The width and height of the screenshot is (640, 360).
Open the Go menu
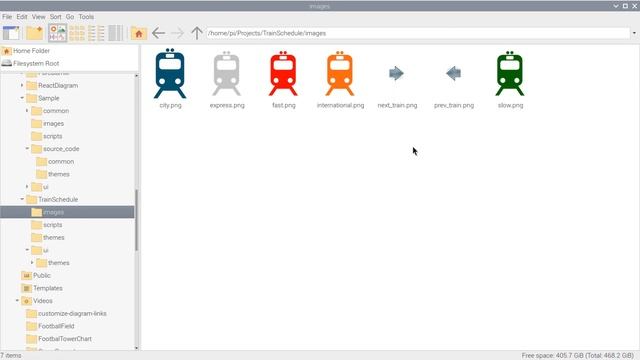coord(70,17)
